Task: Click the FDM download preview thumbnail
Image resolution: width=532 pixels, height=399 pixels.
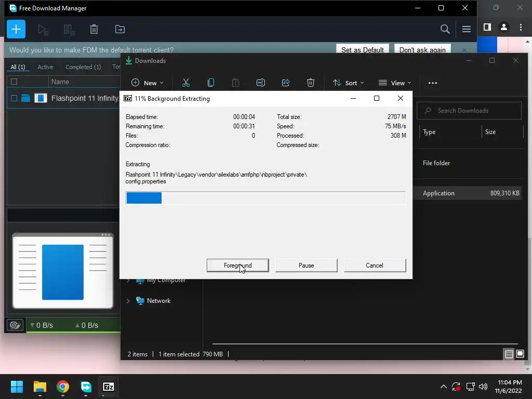Action: point(63,271)
